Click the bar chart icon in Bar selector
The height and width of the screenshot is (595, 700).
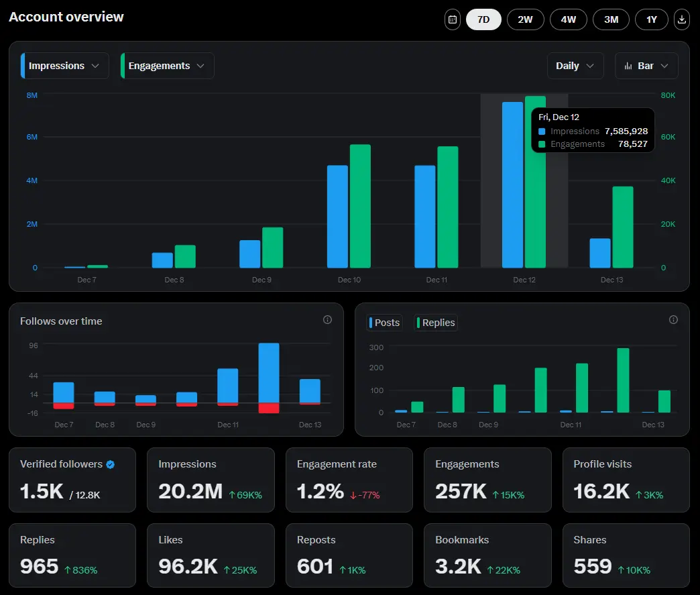coord(628,66)
